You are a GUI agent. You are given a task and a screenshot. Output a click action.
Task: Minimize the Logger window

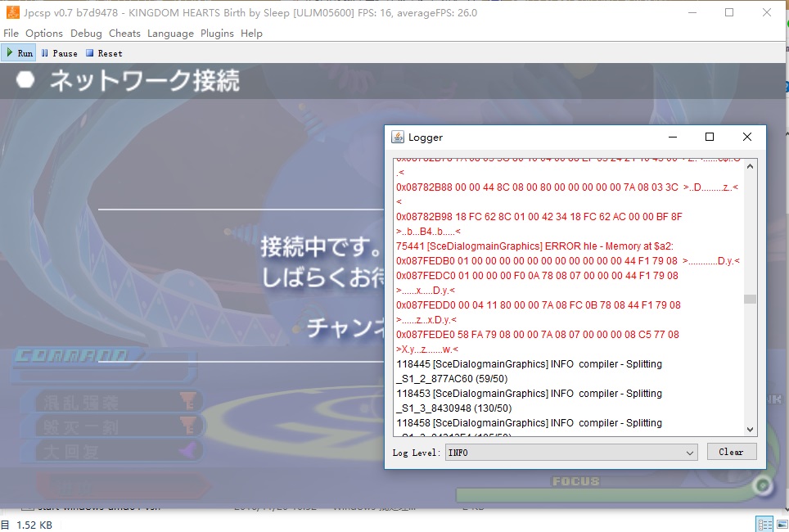pyautogui.click(x=672, y=137)
